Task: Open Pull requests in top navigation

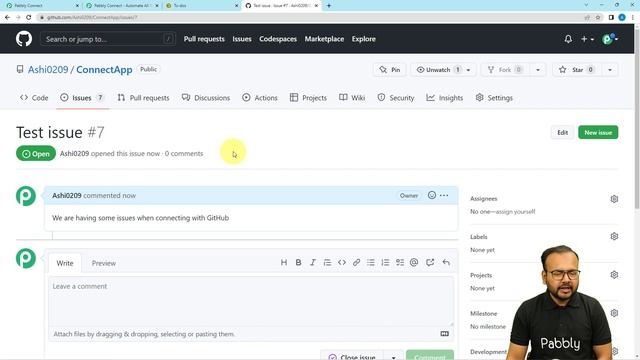Action: coord(204,39)
